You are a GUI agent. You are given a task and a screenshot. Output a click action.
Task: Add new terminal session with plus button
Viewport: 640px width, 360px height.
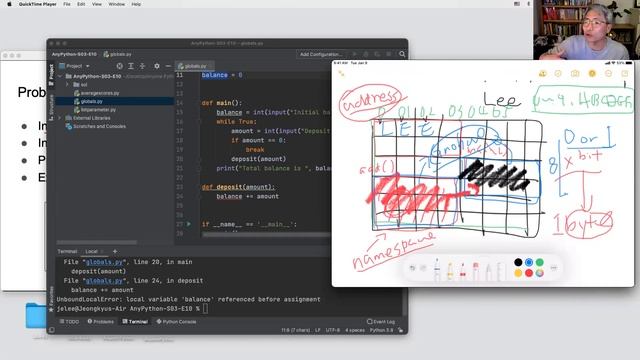[115, 251]
